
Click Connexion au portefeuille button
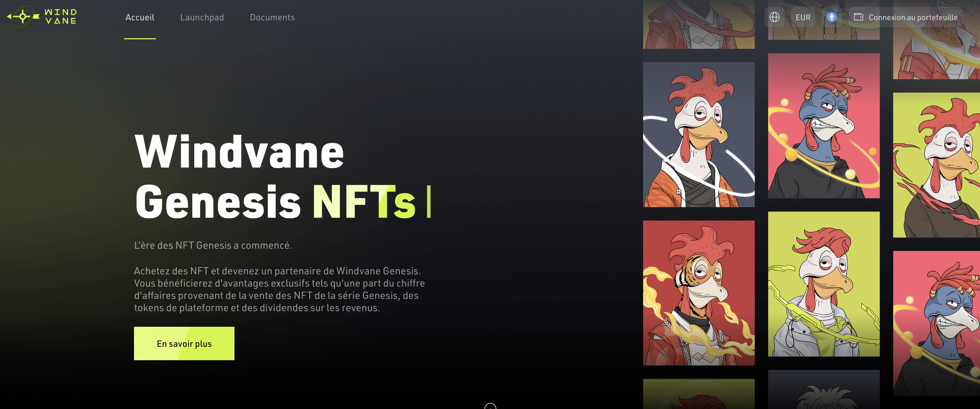pyautogui.click(x=906, y=17)
